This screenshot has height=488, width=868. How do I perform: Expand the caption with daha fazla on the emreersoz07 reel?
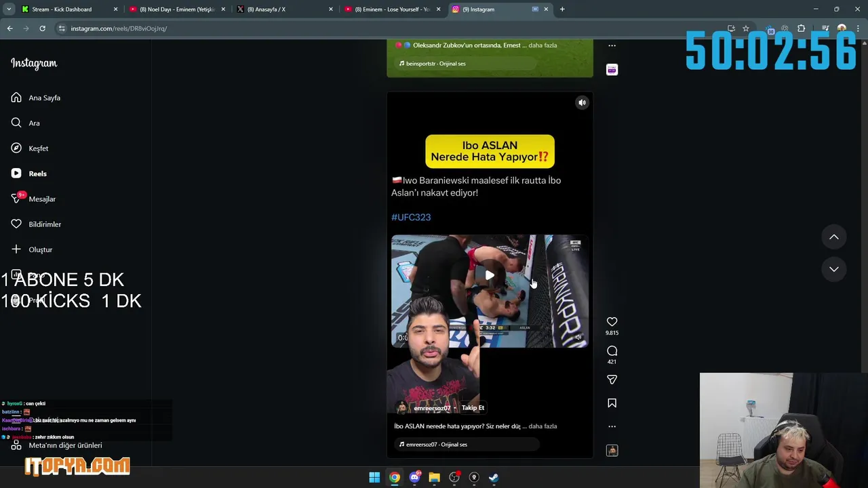542,426
